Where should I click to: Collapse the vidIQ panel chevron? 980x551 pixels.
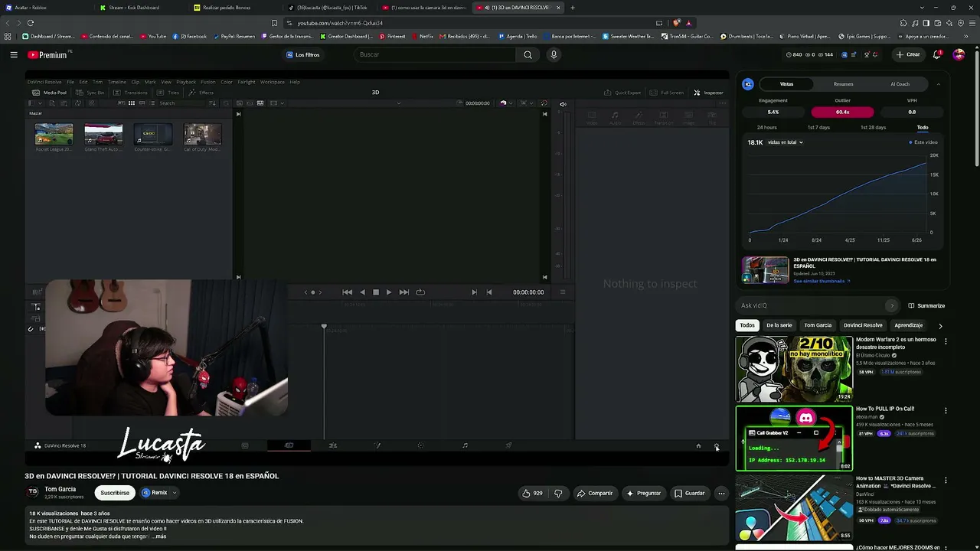tap(939, 84)
